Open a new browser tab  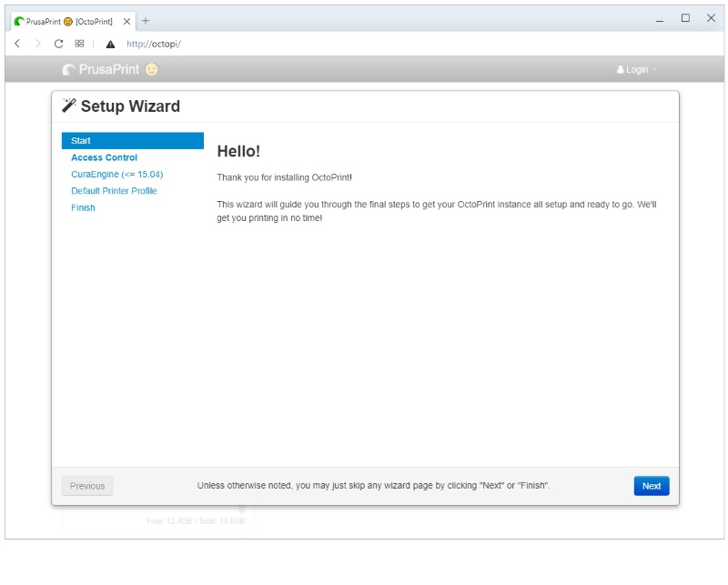pos(146,21)
